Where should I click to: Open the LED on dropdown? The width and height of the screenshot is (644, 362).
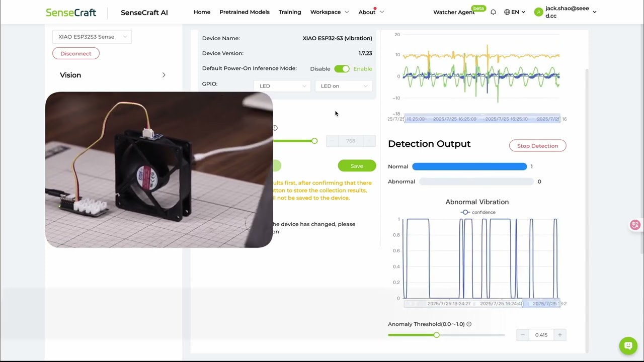pyautogui.click(x=343, y=86)
